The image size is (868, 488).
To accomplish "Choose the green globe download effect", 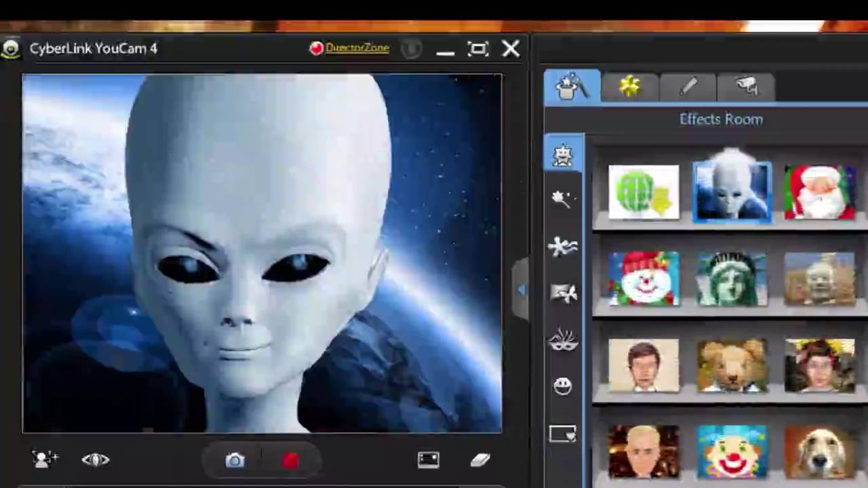I will [x=644, y=192].
